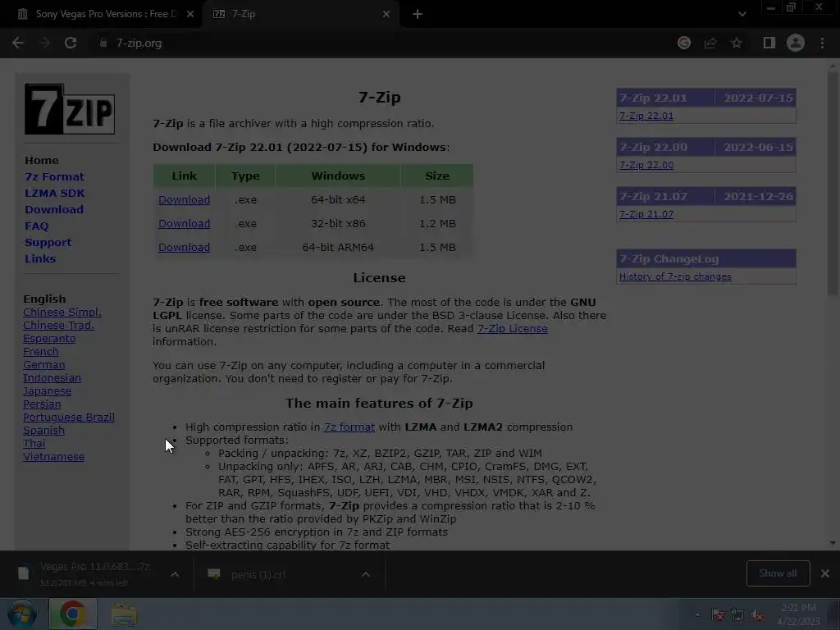Open 7-Zip 22.01 news link
Screen dimensions: 840x630
646,116
